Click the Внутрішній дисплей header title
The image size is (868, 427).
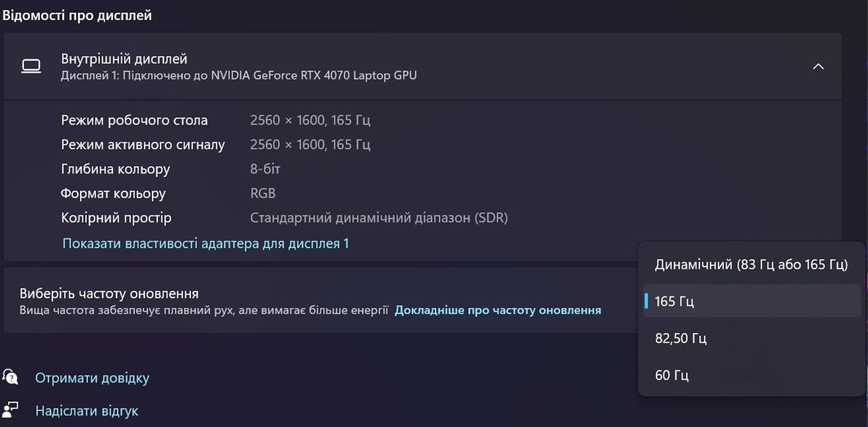pos(124,59)
